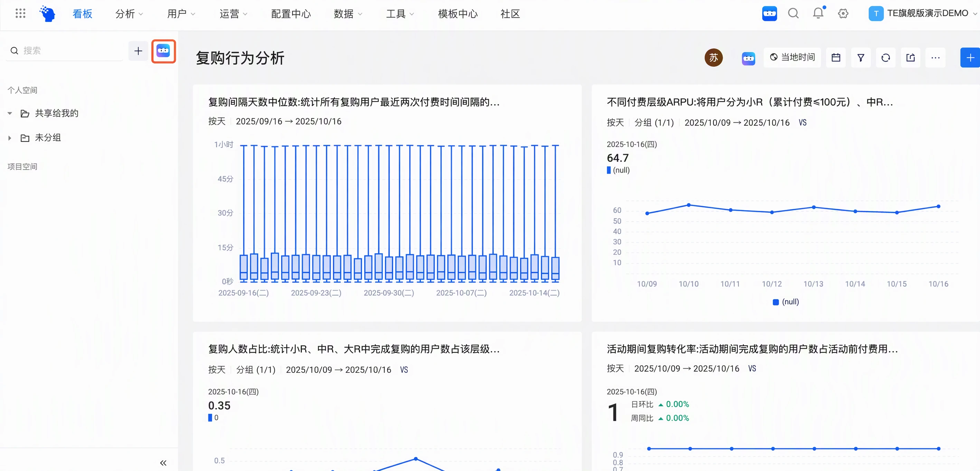The height and width of the screenshot is (471, 980).
Task: Click VS compare in 复购人数占比 card
Action: (x=404, y=370)
